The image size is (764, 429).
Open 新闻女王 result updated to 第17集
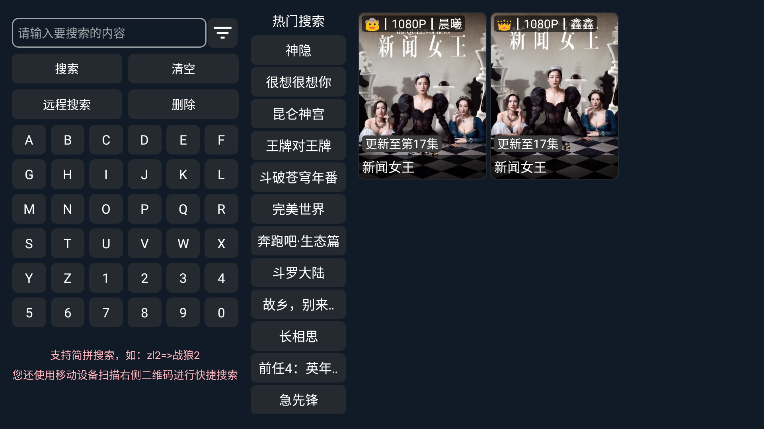coord(422,96)
